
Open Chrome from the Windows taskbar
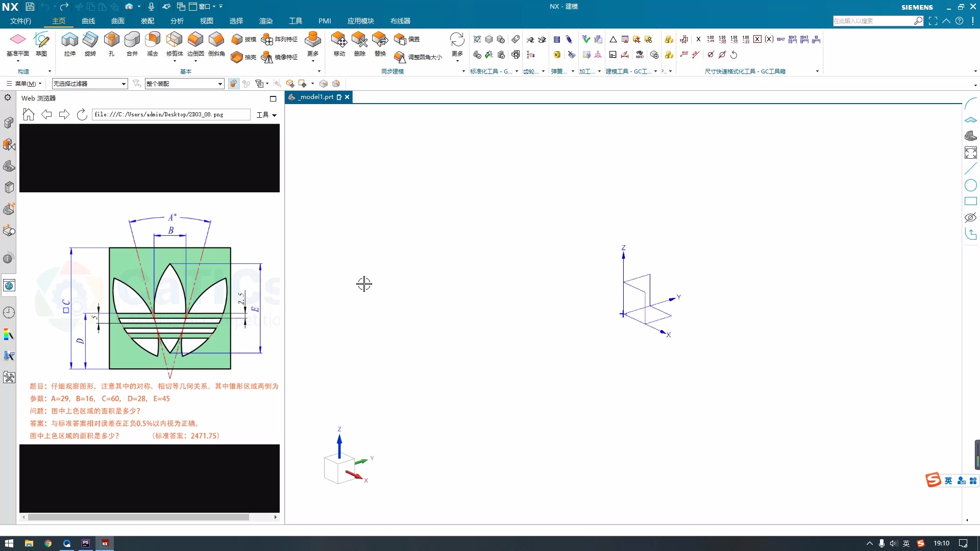coord(48,543)
